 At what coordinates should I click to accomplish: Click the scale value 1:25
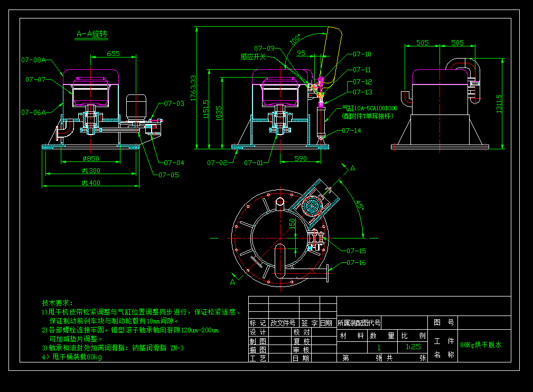413,347
